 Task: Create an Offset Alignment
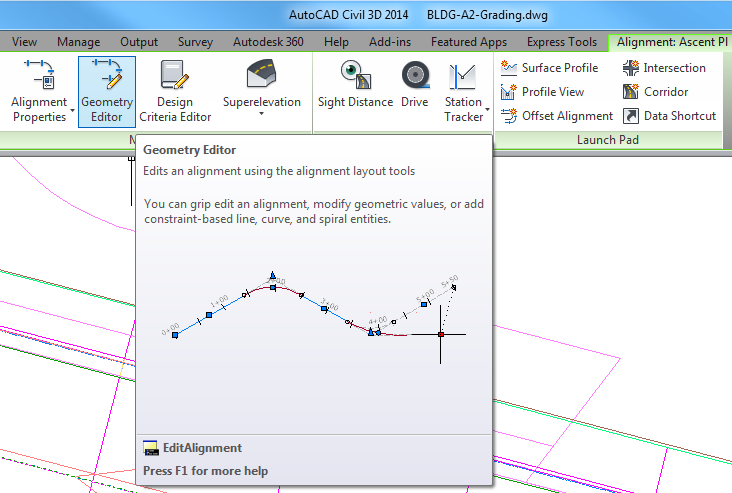point(556,116)
